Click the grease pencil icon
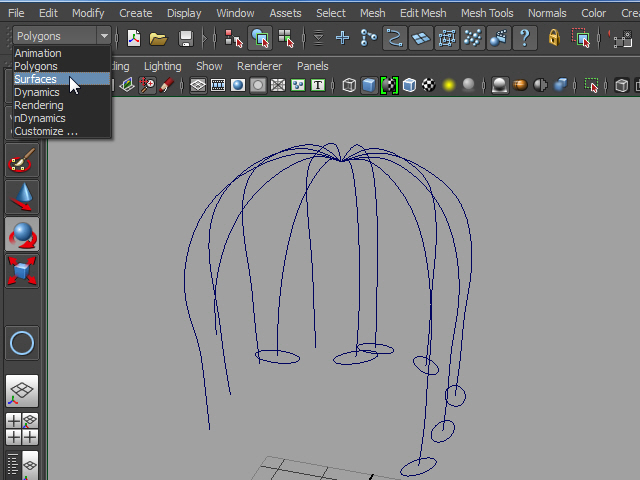 [167, 85]
